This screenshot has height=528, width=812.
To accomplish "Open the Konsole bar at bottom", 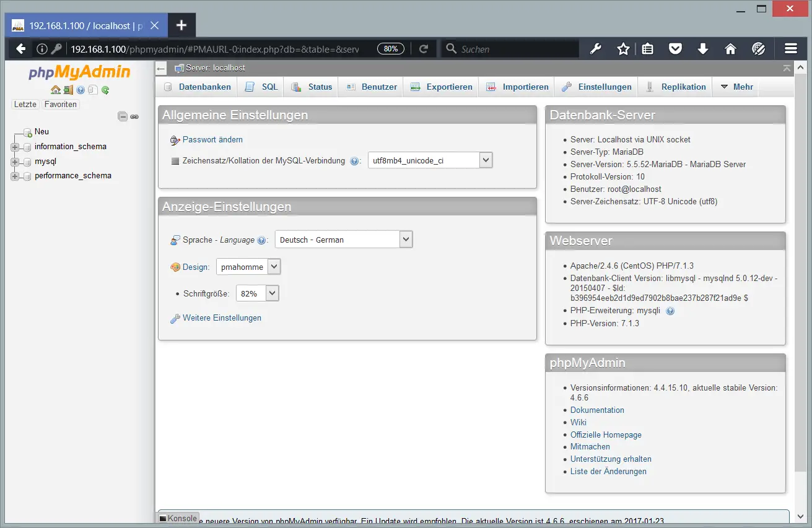I will (x=177, y=519).
